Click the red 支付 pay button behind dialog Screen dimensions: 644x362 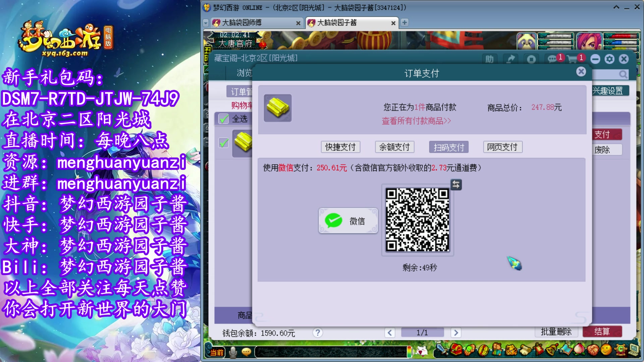point(607,134)
